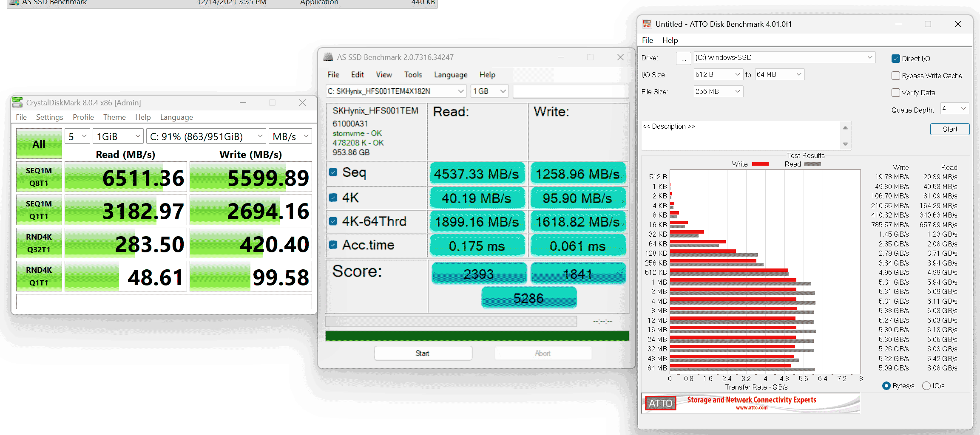
Task: Select the Bytes/s radio button
Action: click(886, 386)
